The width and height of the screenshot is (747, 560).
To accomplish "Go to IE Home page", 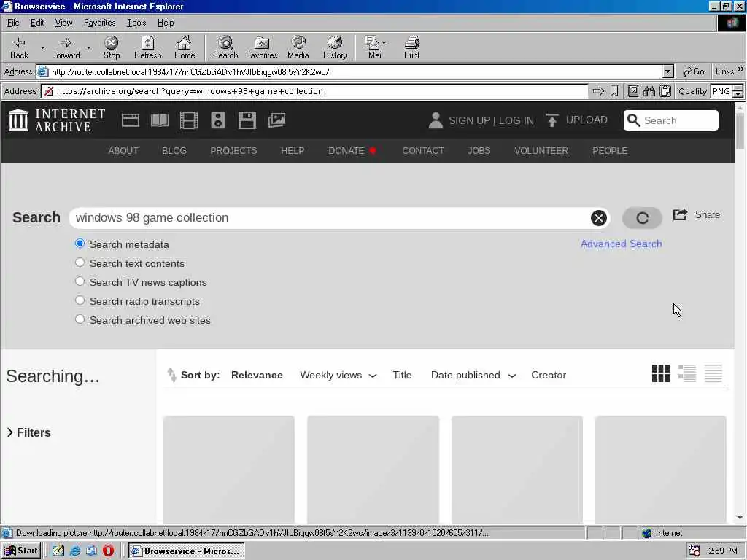I will [185, 48].
